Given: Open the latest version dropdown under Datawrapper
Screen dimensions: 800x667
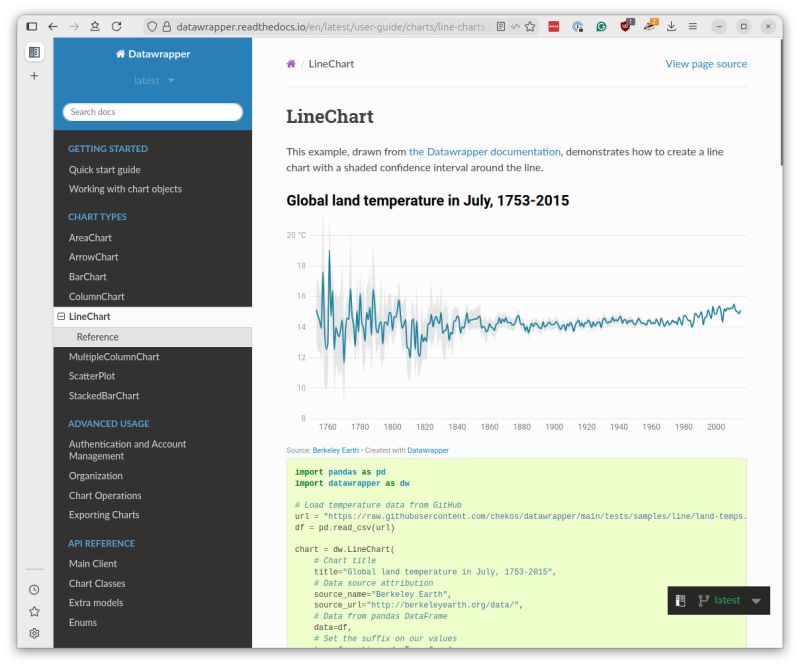Looking at the screenshot, I should click(x=154, y=80).
